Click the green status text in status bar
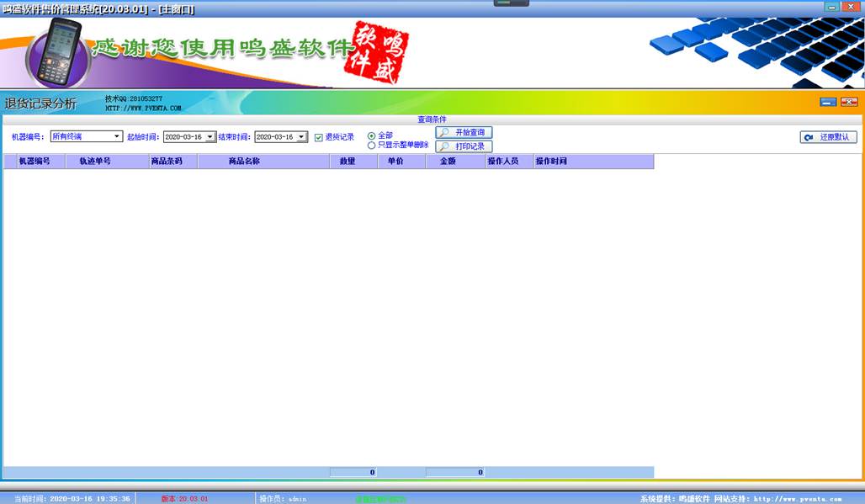This screenshot has height=504, width=865. coord(380,499)
